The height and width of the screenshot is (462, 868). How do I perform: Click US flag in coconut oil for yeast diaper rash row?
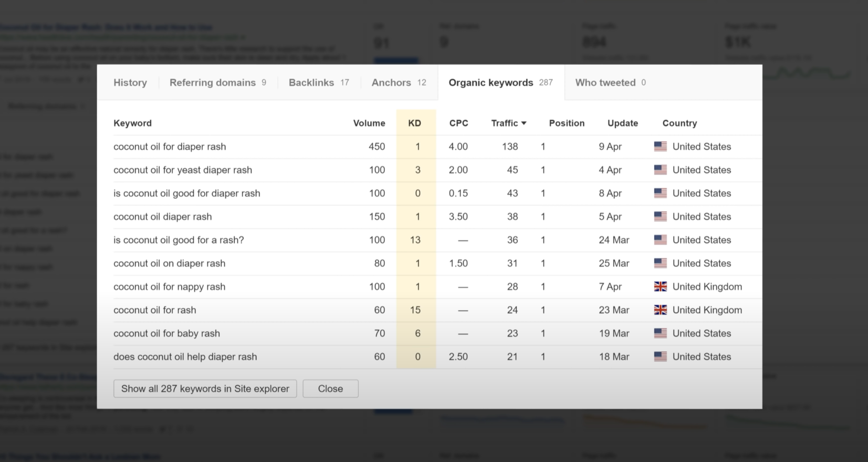(x=660, y=170)
